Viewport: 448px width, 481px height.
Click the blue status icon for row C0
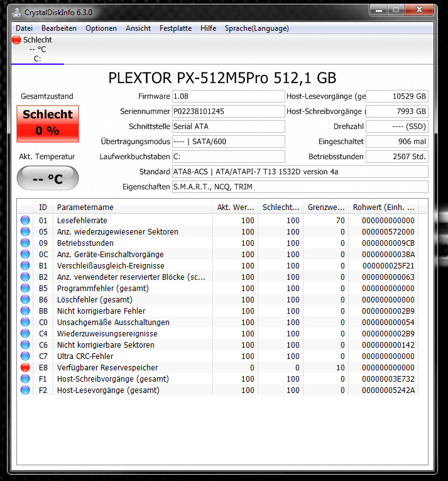[x=25, y=322]
